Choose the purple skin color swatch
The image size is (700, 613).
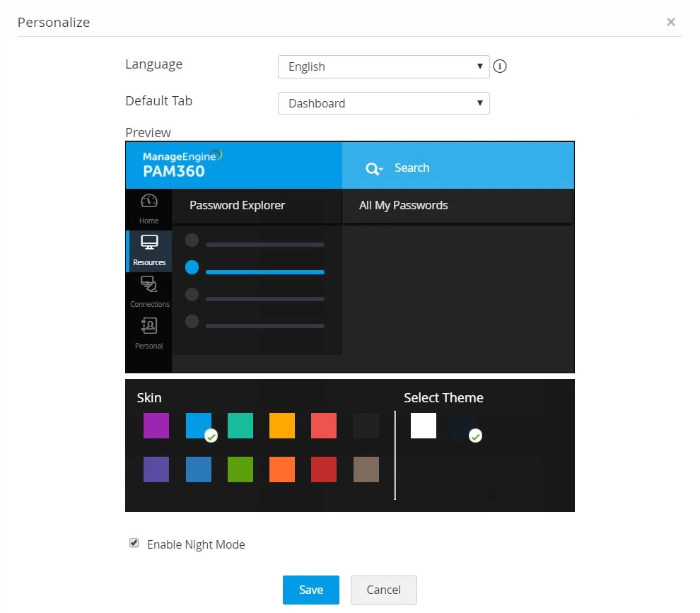[156, 426]
